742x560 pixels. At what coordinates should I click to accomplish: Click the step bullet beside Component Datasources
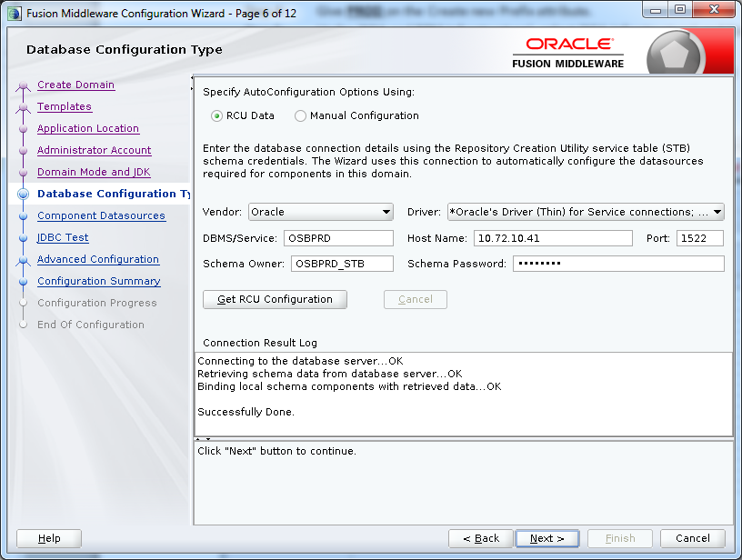point(24,215)
